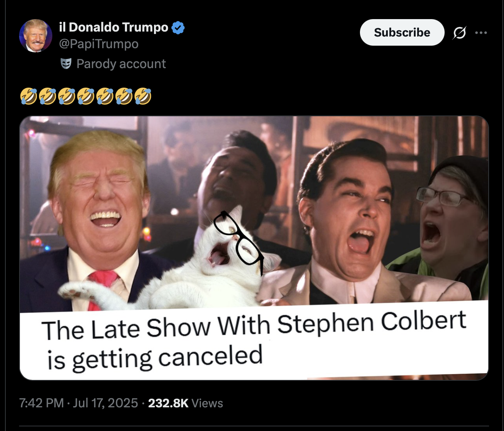Subscribe to this account
Viewport: 504px width, 431px height.
pos(402,32)
